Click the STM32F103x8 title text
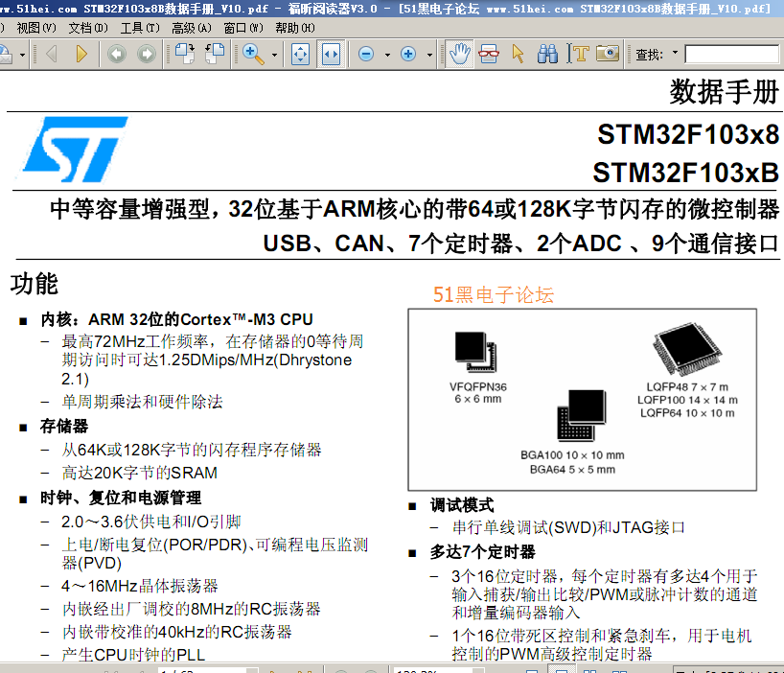 688,134
